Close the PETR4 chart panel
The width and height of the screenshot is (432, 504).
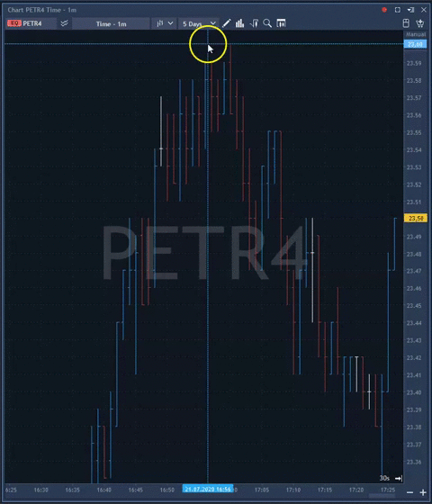pyautogui.click(x=424, y=10)
